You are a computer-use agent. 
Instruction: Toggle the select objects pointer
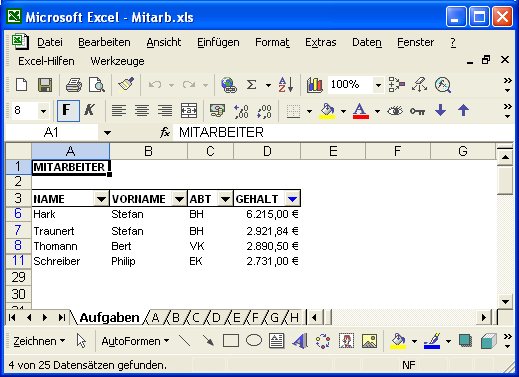tap(81, 341)
